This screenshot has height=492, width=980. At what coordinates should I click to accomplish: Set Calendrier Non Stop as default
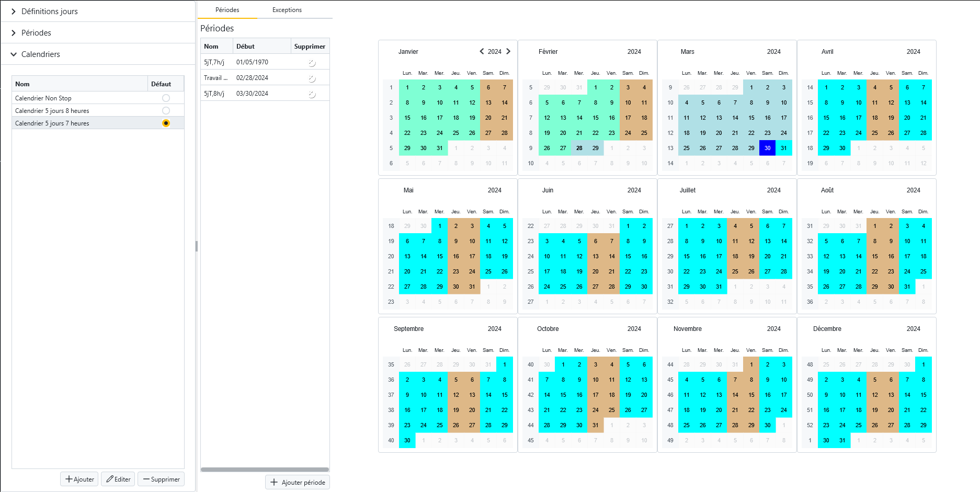click(166, 98)
